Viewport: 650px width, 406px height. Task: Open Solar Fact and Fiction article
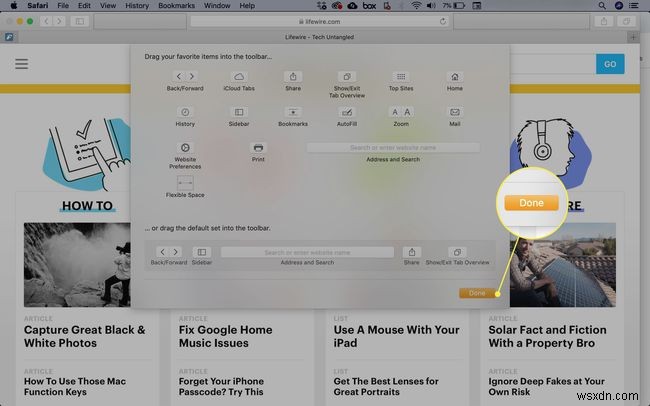(547, 336)
